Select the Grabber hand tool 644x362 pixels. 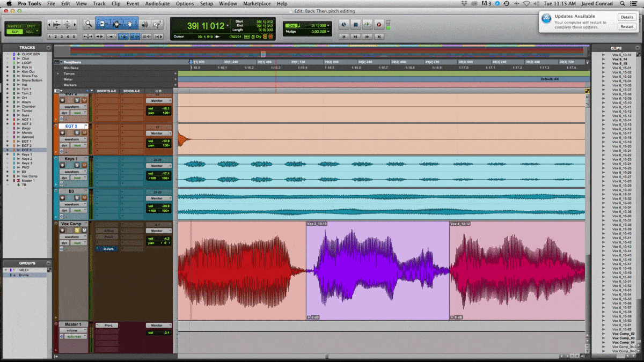130,24
